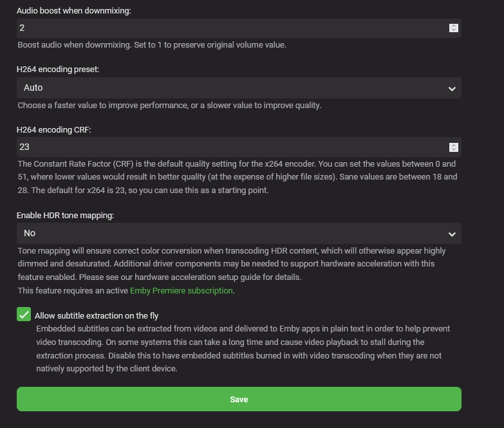Click the 'H264 encoding preset:' label
The image size is (504, 428).
[x=58, y=69]
